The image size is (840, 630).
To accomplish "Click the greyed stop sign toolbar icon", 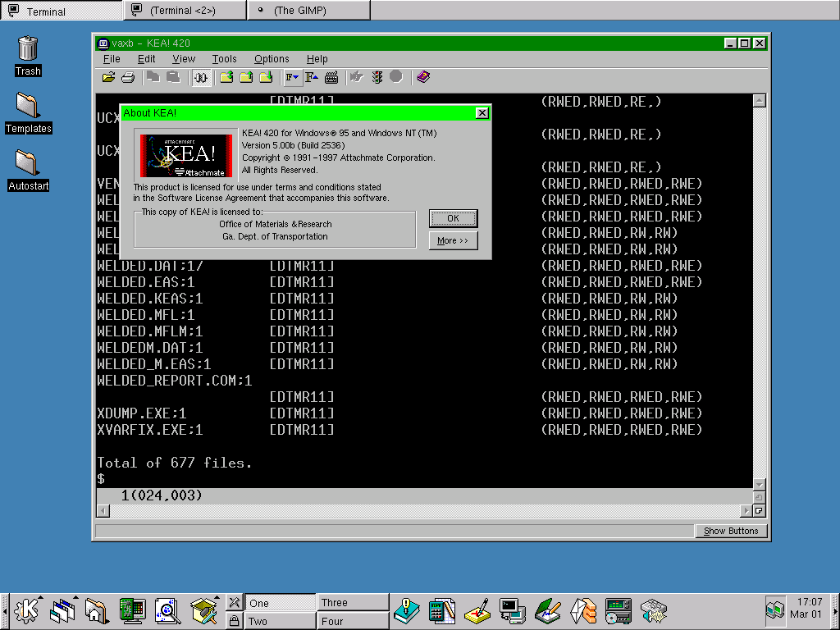I will 396,78.
